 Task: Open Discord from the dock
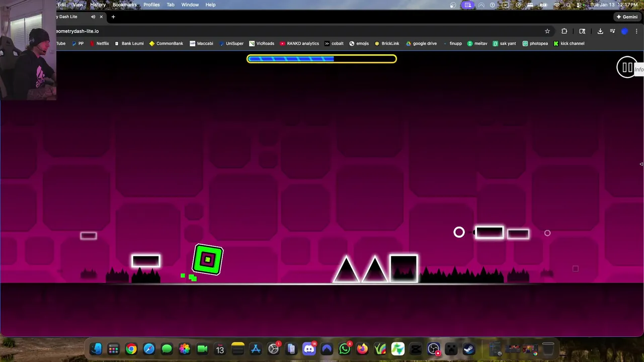[309, 349]
